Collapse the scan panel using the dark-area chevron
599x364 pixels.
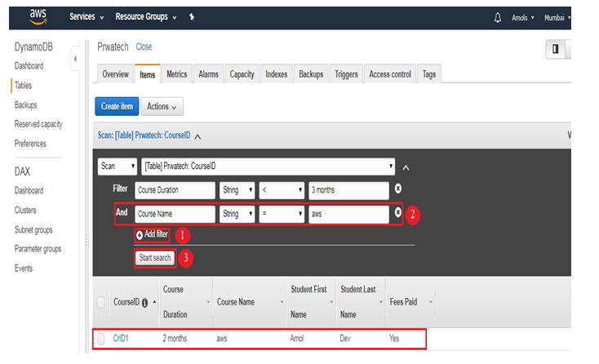pos(406,167)
